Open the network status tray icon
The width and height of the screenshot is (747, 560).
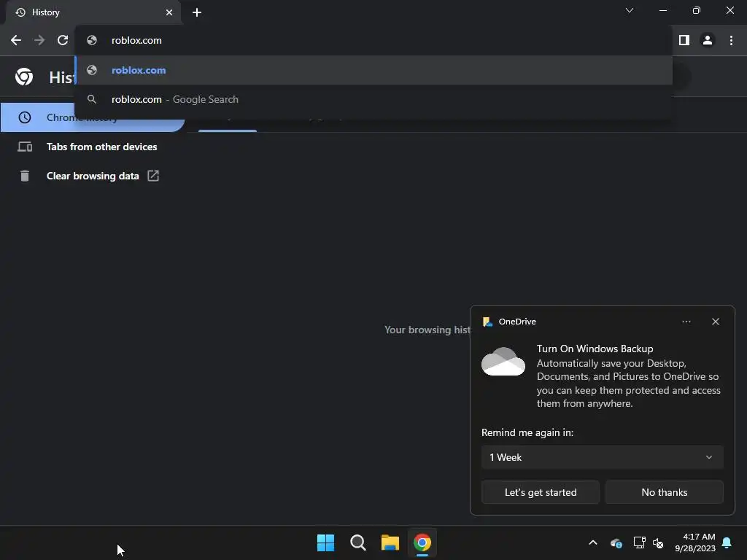pos(639,542)
